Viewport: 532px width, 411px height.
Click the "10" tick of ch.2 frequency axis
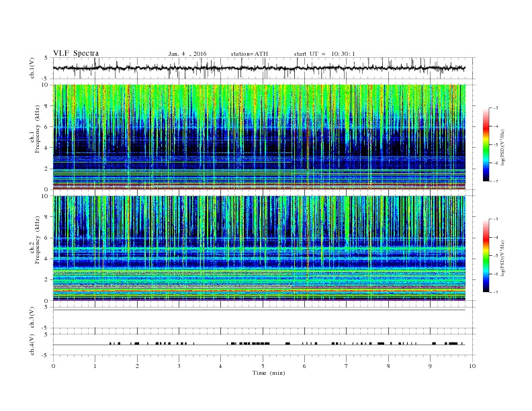pyautogui.click(x=46, y=196)
